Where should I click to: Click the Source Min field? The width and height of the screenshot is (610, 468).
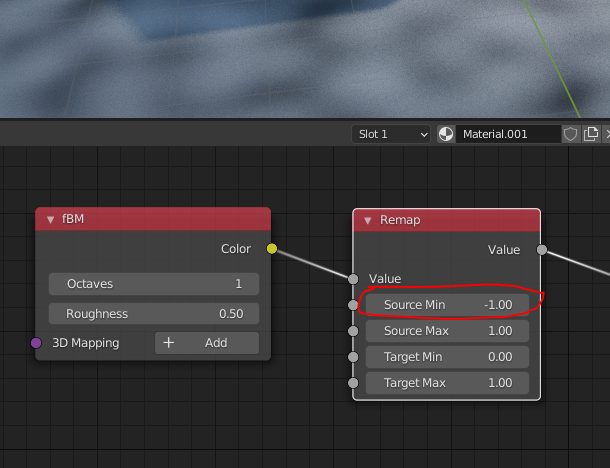tap(446, 304)
